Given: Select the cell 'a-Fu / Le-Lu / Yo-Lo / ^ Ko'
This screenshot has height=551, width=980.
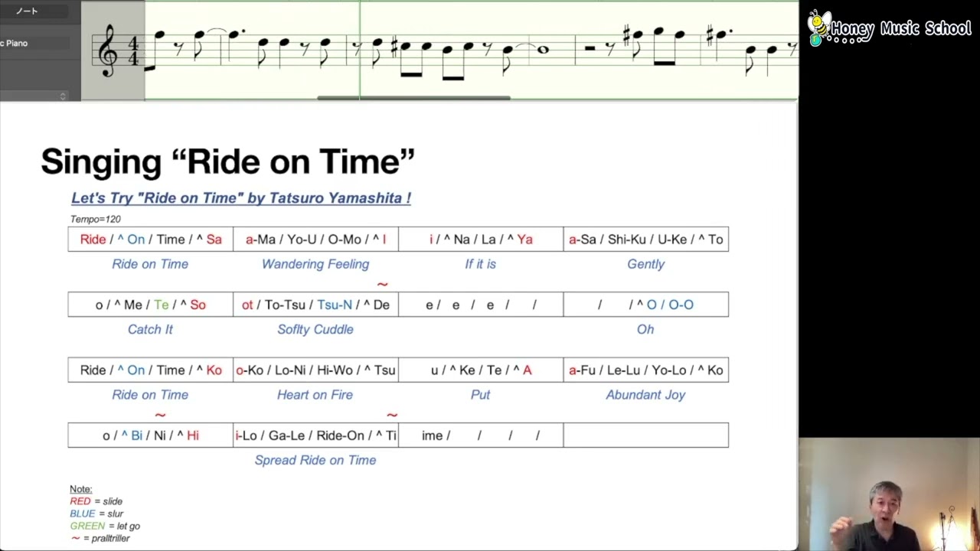Looking at the screenshot, I should (x=645, y=370).
